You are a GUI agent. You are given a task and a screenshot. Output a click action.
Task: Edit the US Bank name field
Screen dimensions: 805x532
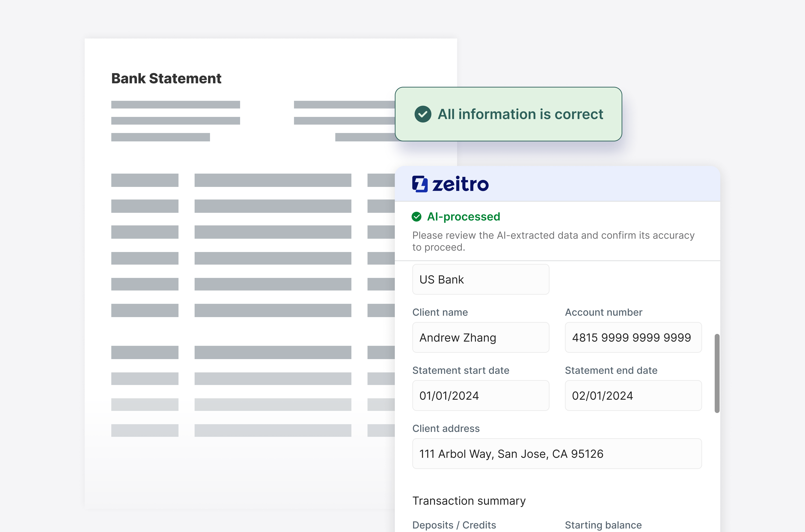[x=480, y=279]
